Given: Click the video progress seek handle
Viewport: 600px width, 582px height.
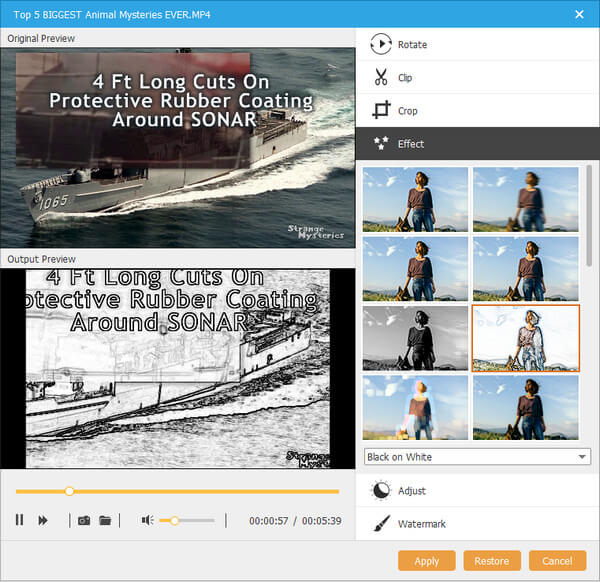Looking at the screenshot, I should click(69, 491).
